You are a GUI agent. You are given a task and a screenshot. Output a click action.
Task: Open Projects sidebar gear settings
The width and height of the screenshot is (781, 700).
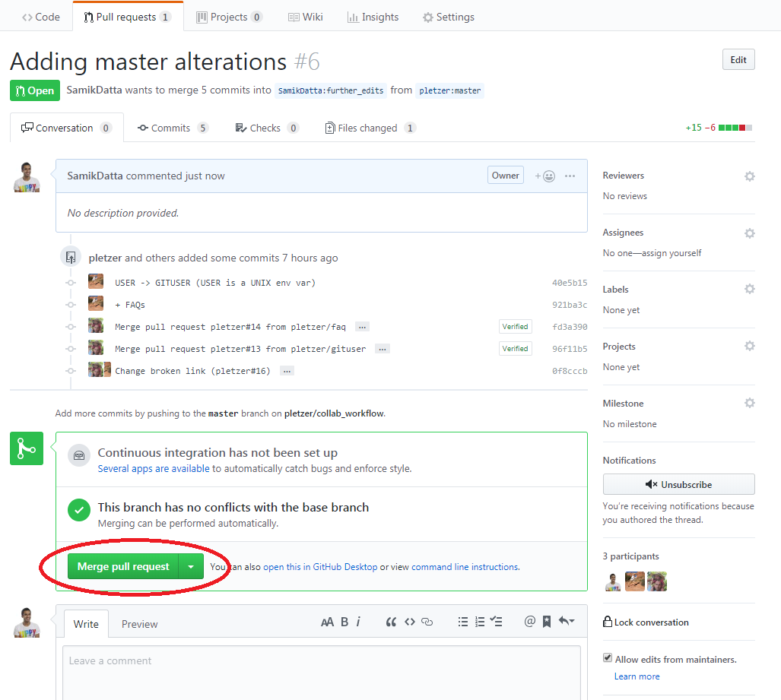click(x=749, y=346)
